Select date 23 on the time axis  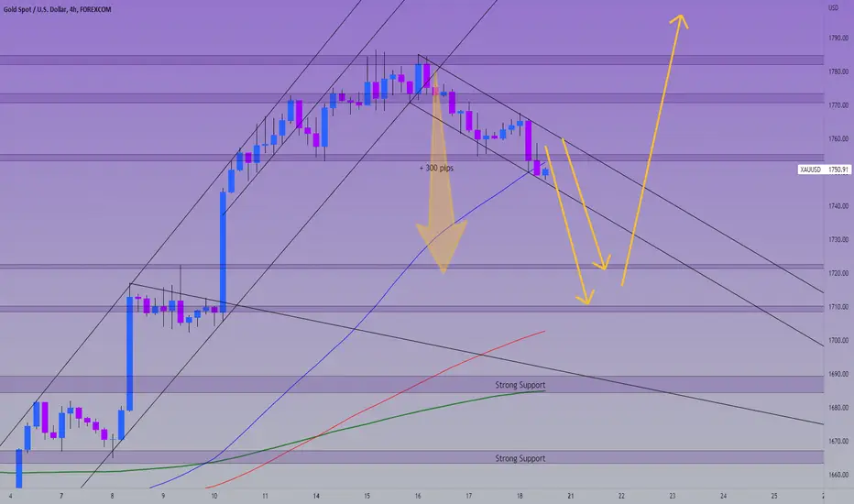673,496
